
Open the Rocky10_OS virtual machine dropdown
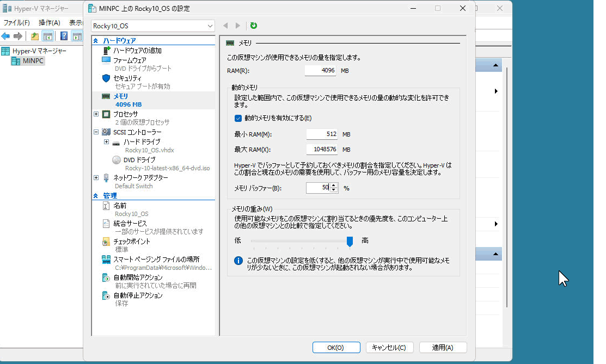[153, 26]
